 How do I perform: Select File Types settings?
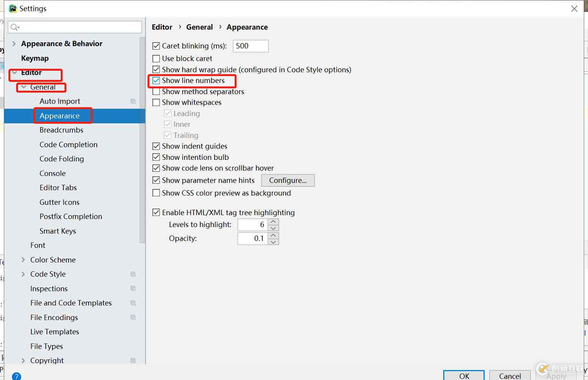(x=46, y=346)
